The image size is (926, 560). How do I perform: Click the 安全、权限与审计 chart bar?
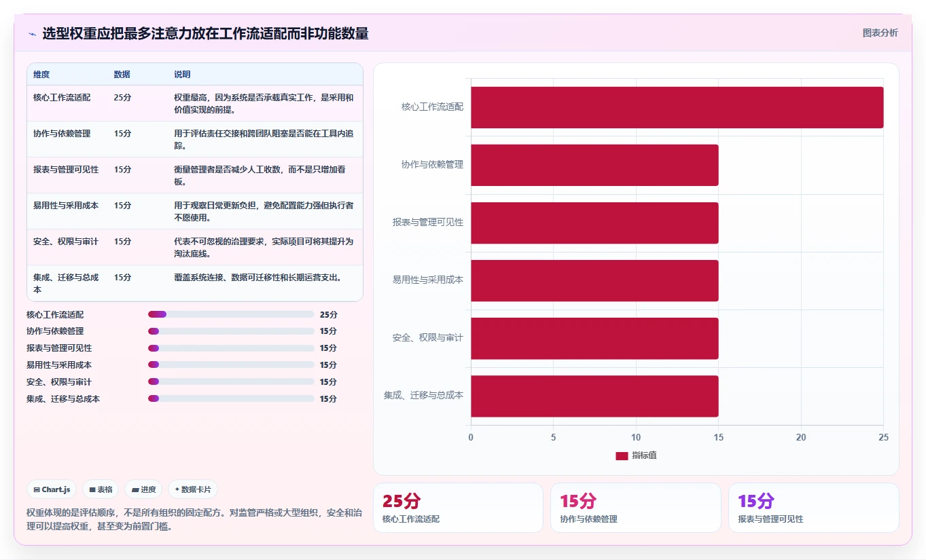594,338
